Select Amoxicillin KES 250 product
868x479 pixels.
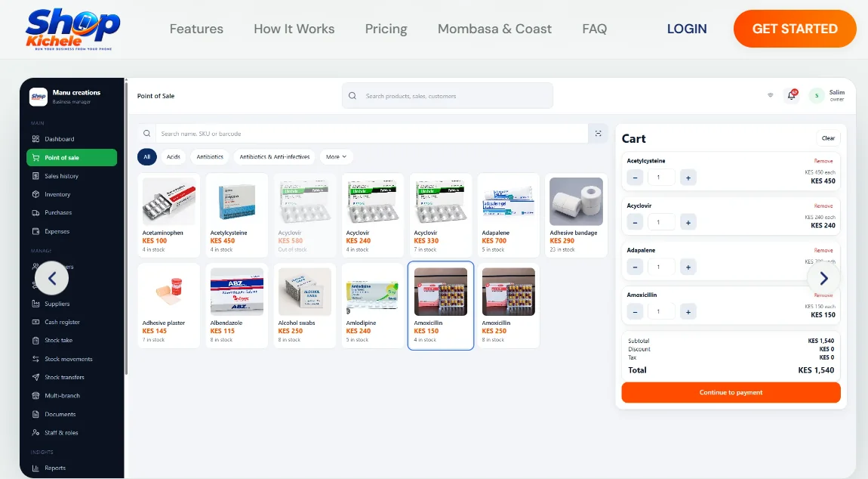[x=508, y=305]
